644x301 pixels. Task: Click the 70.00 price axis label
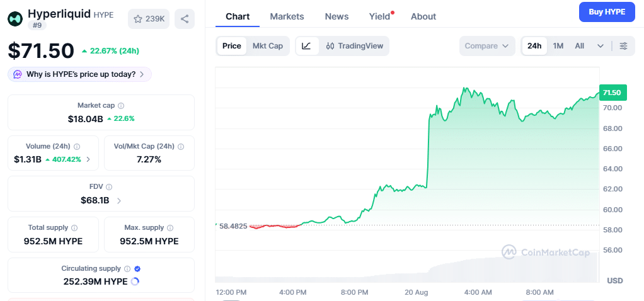click(612, 108)
